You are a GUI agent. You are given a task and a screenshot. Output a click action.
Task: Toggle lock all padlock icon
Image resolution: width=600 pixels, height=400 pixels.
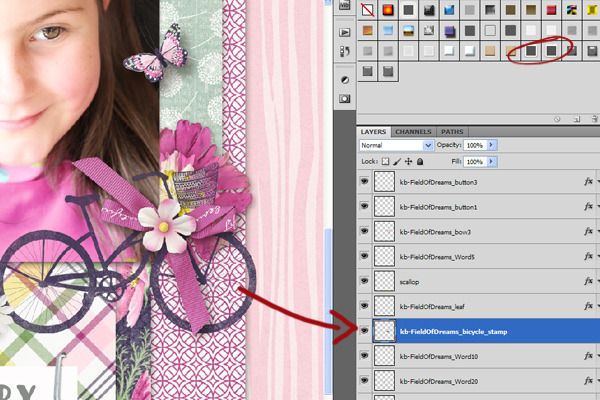[x=420, y=162]
